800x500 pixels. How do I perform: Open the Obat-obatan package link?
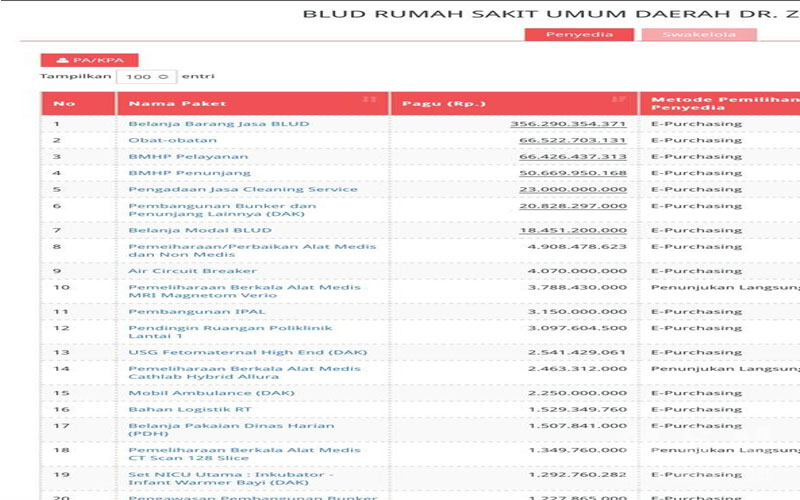[172, 140]
